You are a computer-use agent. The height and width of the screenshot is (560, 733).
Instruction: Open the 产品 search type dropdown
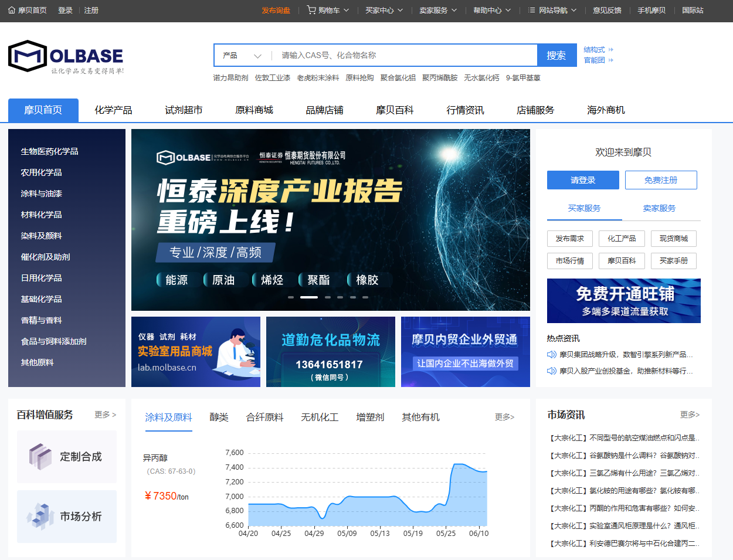click(242, 56)
